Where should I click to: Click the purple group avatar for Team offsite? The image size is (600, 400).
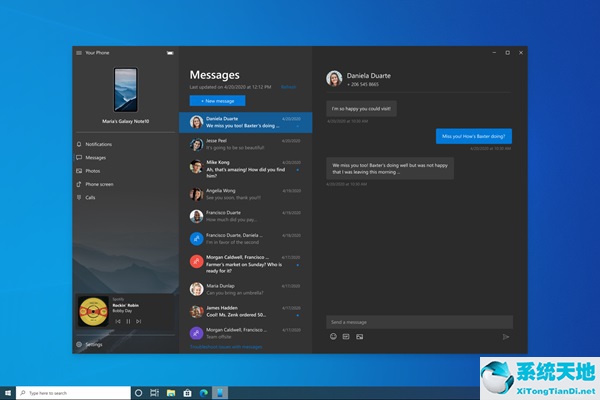(x=196, y=333)
